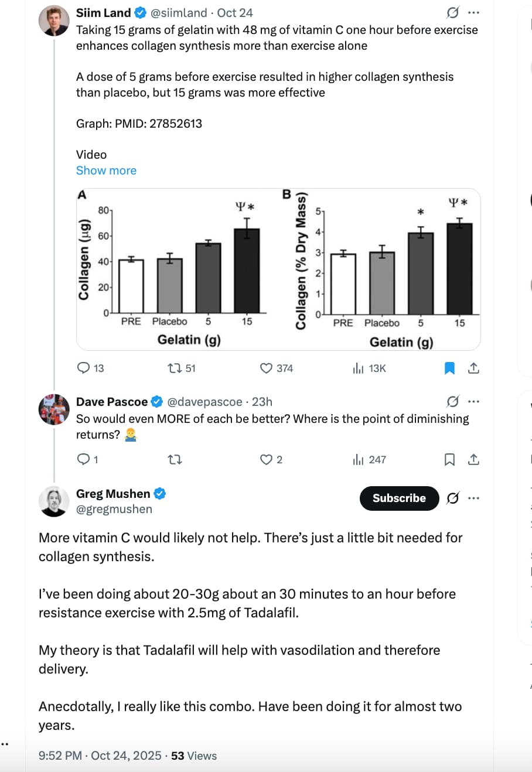Share Dave Pascoe's reply

(x=474, y=460)
